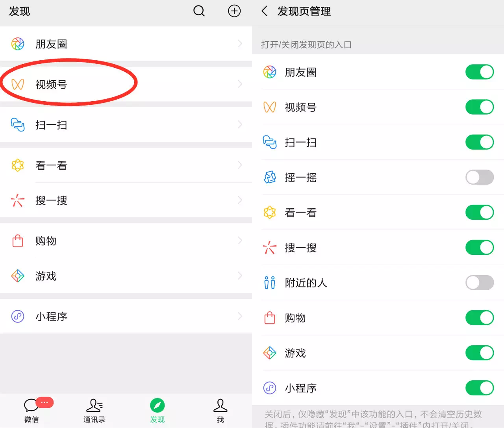Tap Shopping bag icon in Discover list
The height and width of the screenshot is (428, 504).
tap(18, 241)
